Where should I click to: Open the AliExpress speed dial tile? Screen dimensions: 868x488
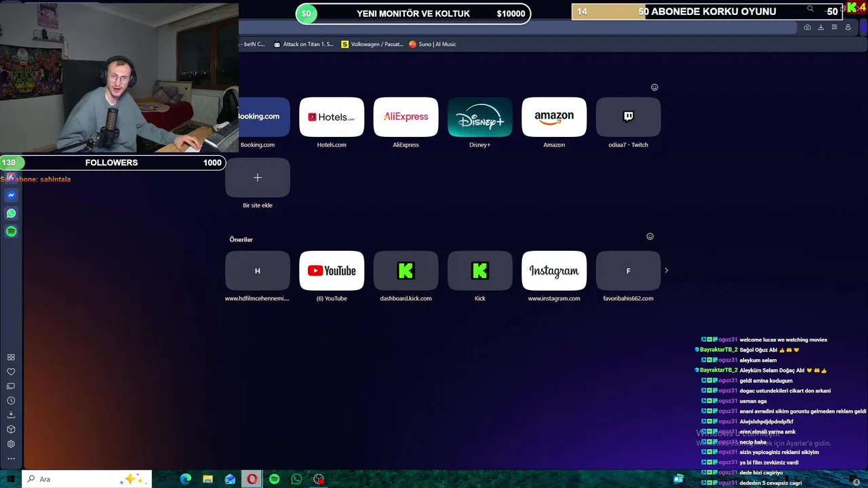click(406, 117)
